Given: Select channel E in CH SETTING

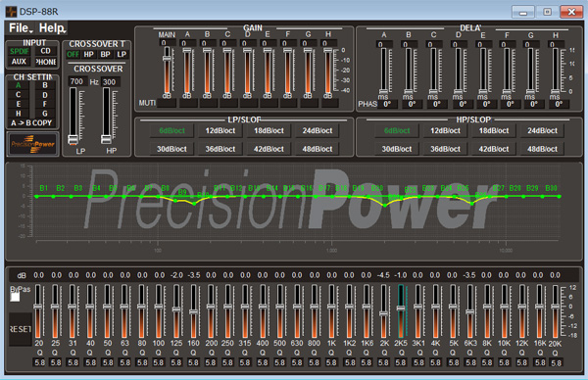Looking at the screenshot, I should pos(18,104).
